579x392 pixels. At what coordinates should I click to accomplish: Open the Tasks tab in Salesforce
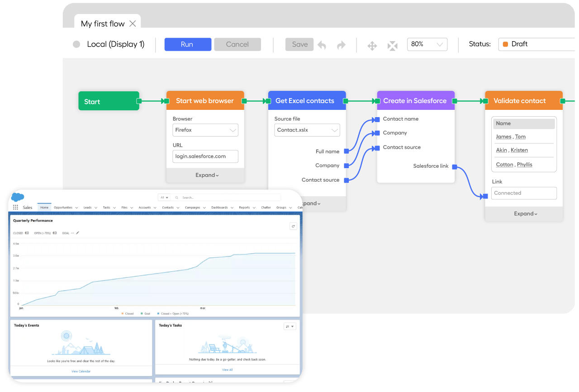point(106,208)
